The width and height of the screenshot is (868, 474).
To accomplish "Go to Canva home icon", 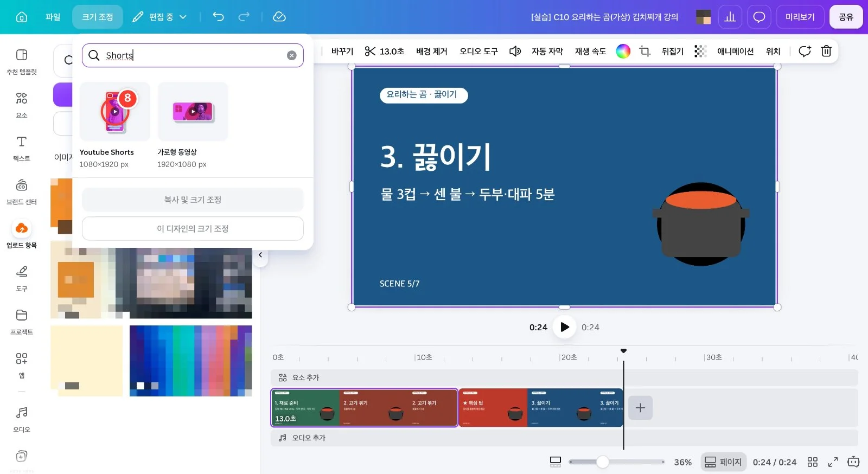I will (22, 17).
